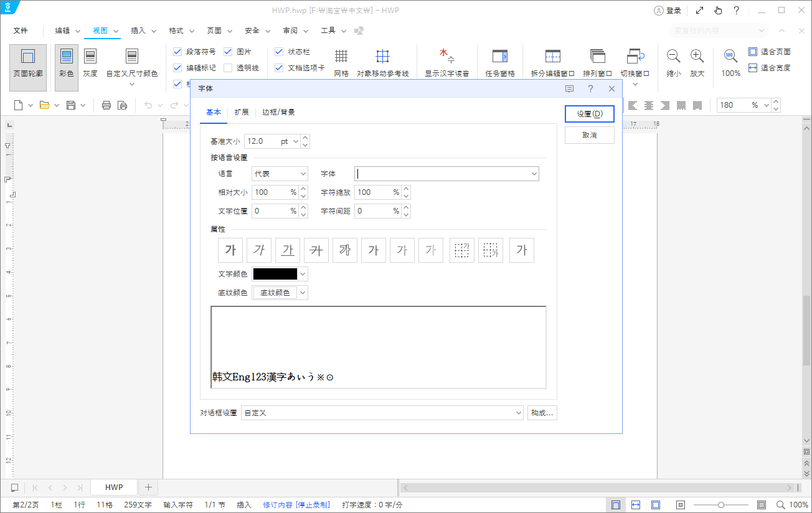
Task: Open 对象移动参考线 guide lines tool
Action: pyautogui.click(x=383, y=62)
